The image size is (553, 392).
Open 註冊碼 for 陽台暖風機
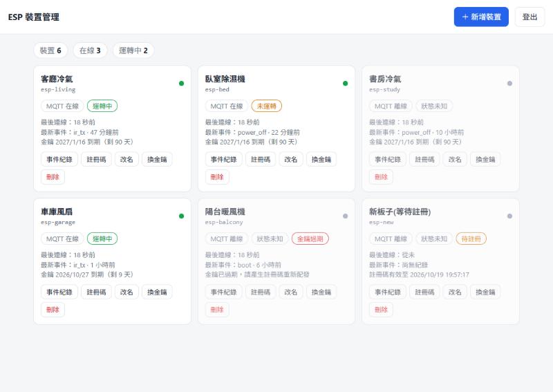point(261,292)
